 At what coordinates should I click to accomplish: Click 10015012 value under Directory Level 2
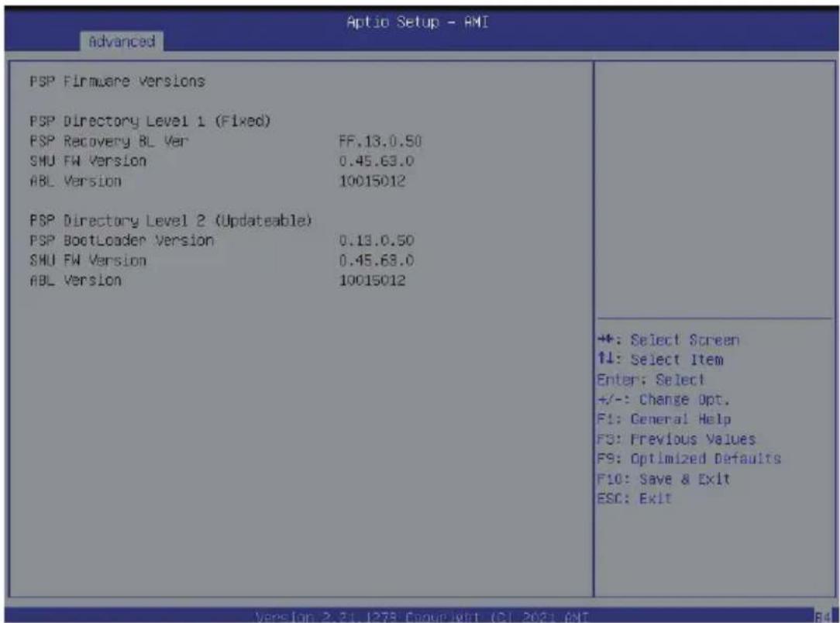coord(372,281)
